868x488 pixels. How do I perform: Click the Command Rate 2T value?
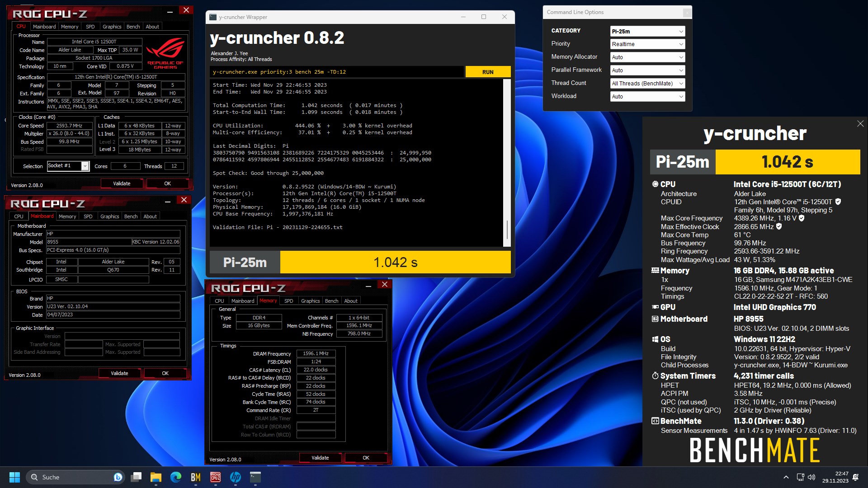pyautogui.click(x=316, y=410)
